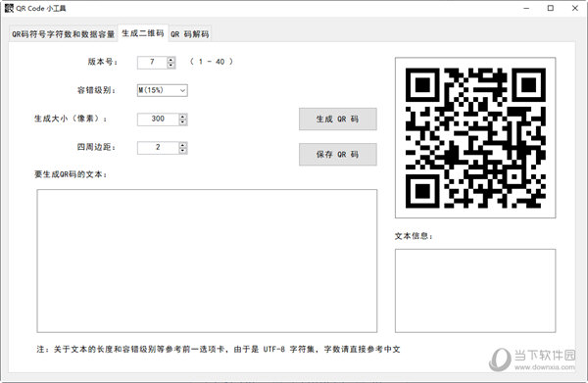Close the QR Code 小工具 window
Image resolution: width=588 pixels, height=383 pixels.
point(575,8)
